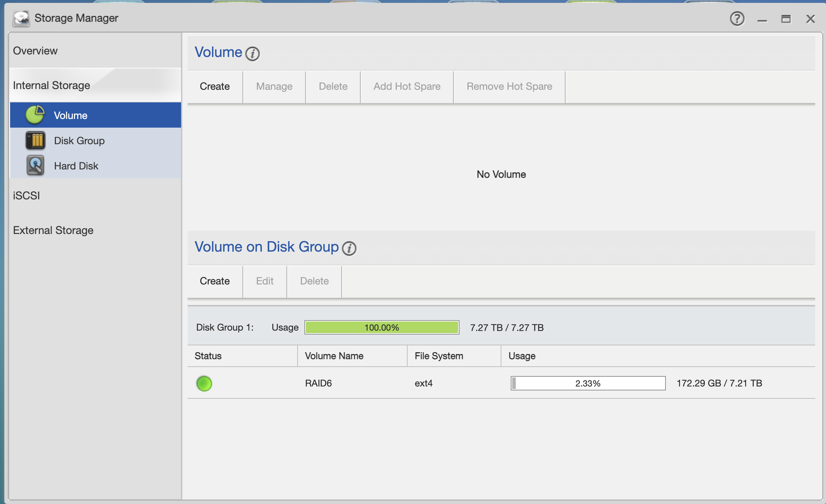Expand the Internal Storage section
Screen dimensions: 826x504
click(52, 85)
